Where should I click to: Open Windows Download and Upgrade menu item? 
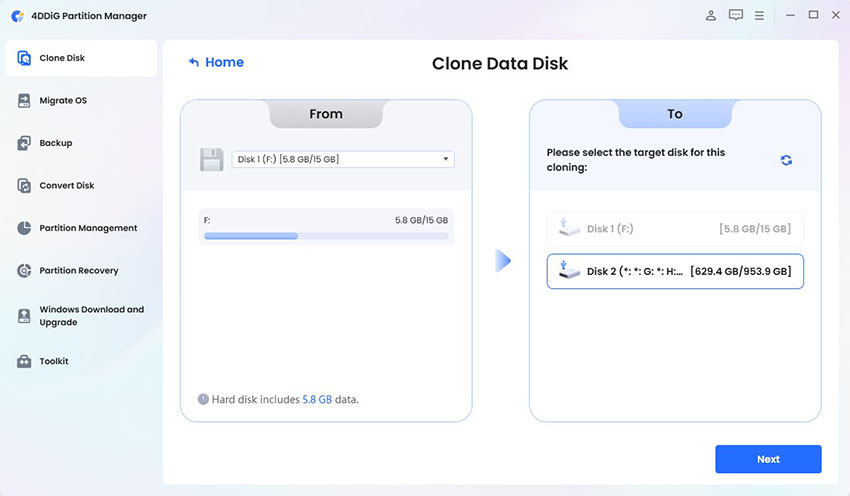[91, 316]
